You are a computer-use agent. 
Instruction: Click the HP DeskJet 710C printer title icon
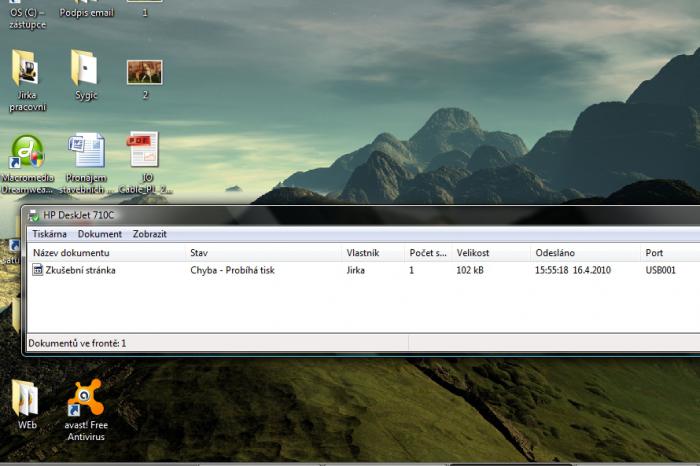point(34,215)
